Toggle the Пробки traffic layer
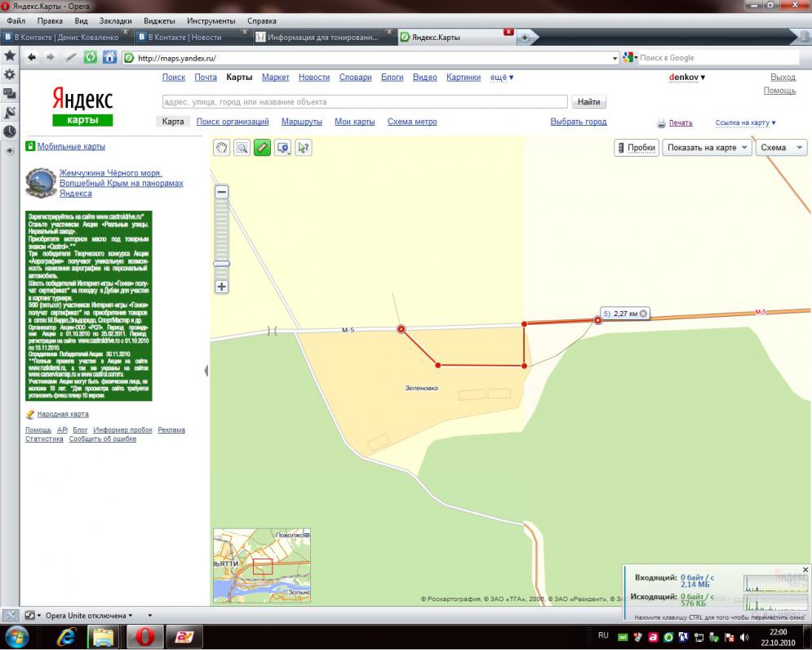 pyautogui.click(x=636, y=148)
